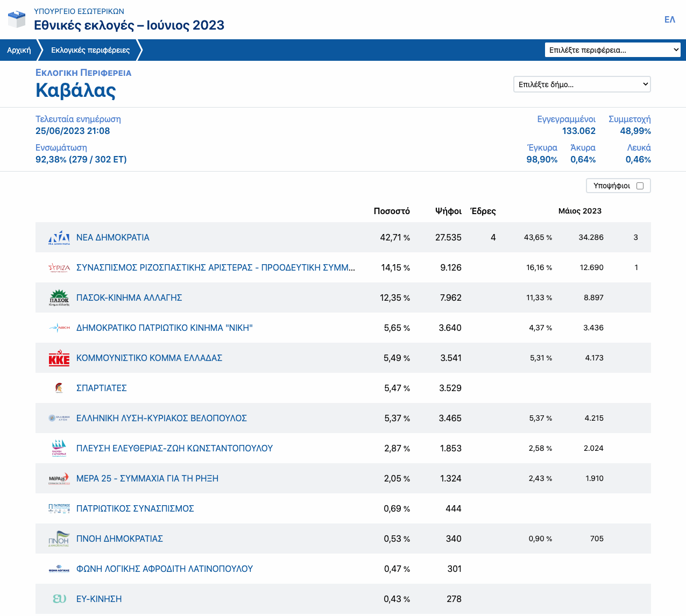Open ΣΥΝΑΣΠΙΣΜΟΣ ΡΙΖΟΣΠΑΣΤΙΚΗΣ ΑΡΙΣΤΕΡΑΣ party link

coord(216,267)
